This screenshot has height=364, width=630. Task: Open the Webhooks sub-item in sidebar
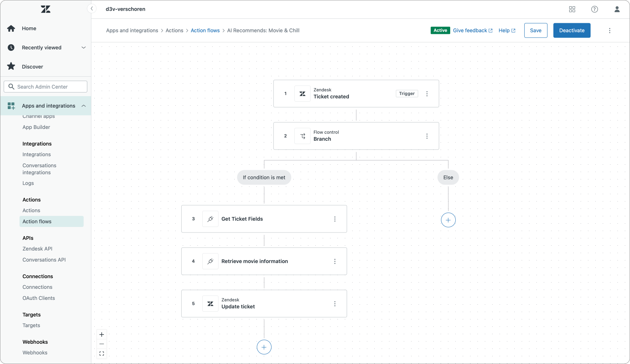click(35, 353)
